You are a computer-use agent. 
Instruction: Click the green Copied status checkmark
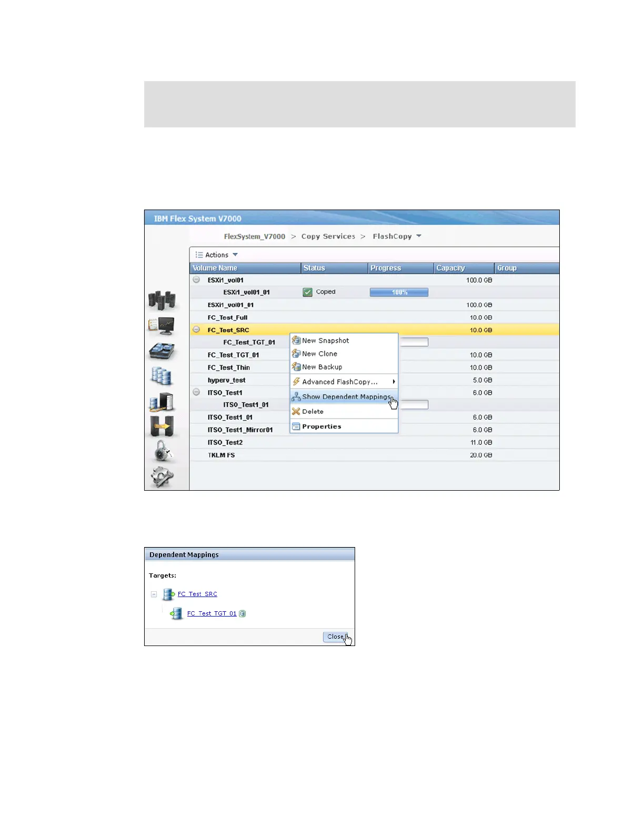point(308,292)
